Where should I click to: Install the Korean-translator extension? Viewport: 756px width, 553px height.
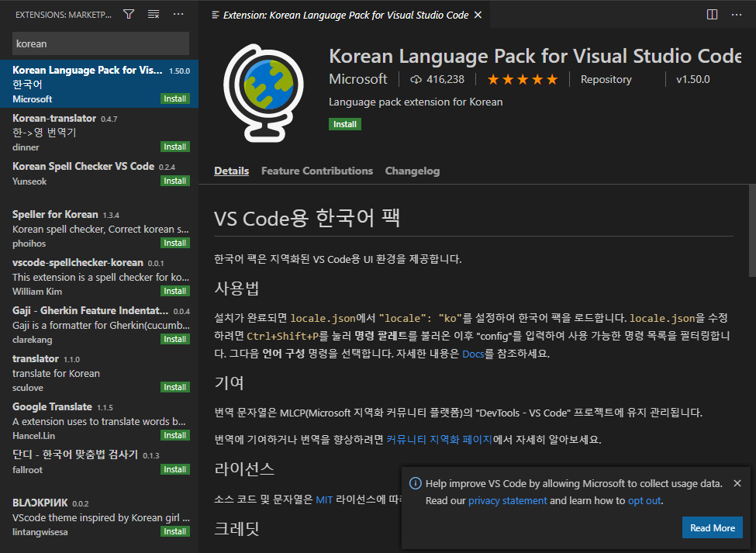coord(175,147)
